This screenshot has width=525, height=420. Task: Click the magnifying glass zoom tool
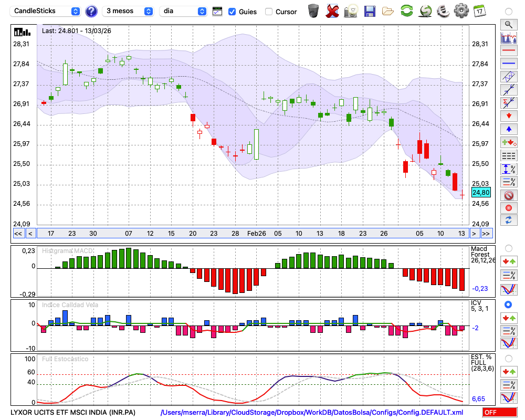508,24
